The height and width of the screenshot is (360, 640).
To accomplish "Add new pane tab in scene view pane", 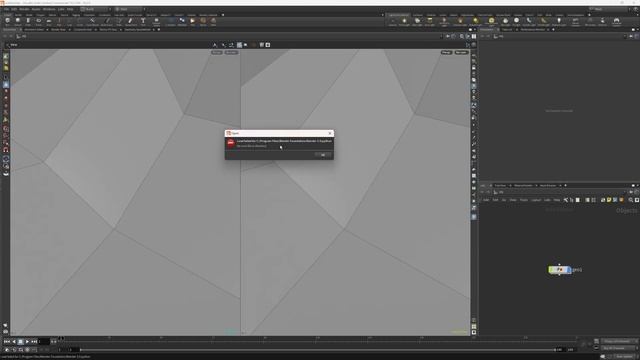I will (158, 29).
